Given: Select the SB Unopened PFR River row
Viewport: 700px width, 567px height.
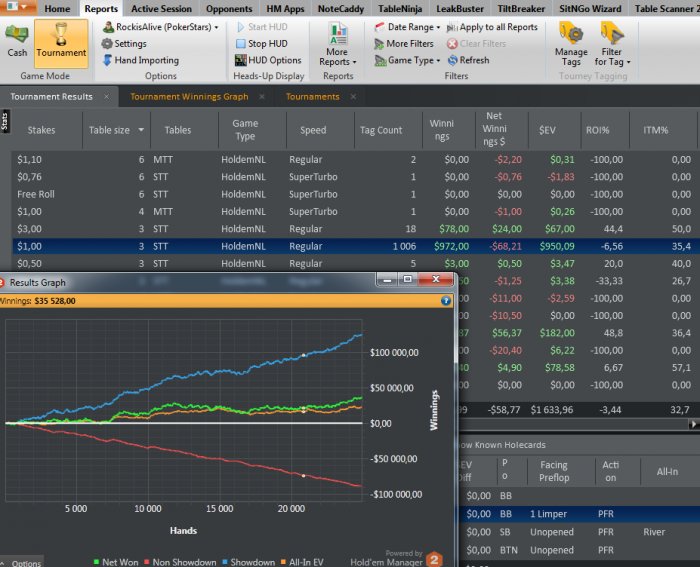Looking at the screenshot, I should (579, 532).
